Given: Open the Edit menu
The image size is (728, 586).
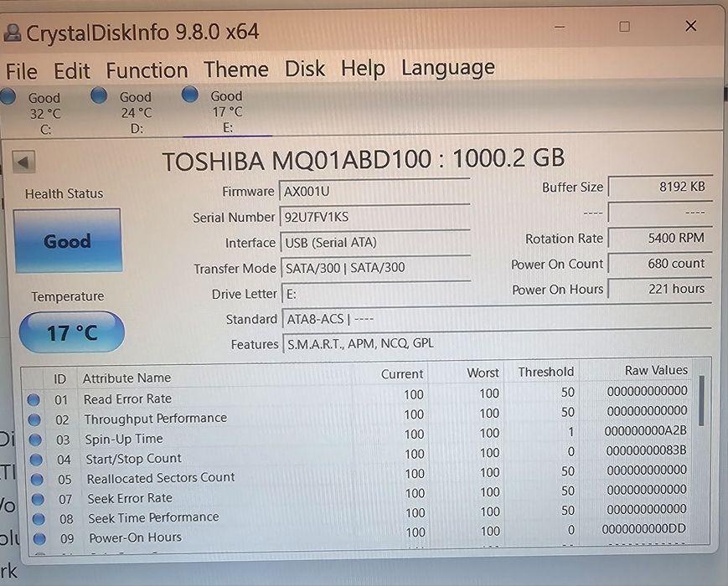Looking at the screenshot, I should (x=71, y=71).
